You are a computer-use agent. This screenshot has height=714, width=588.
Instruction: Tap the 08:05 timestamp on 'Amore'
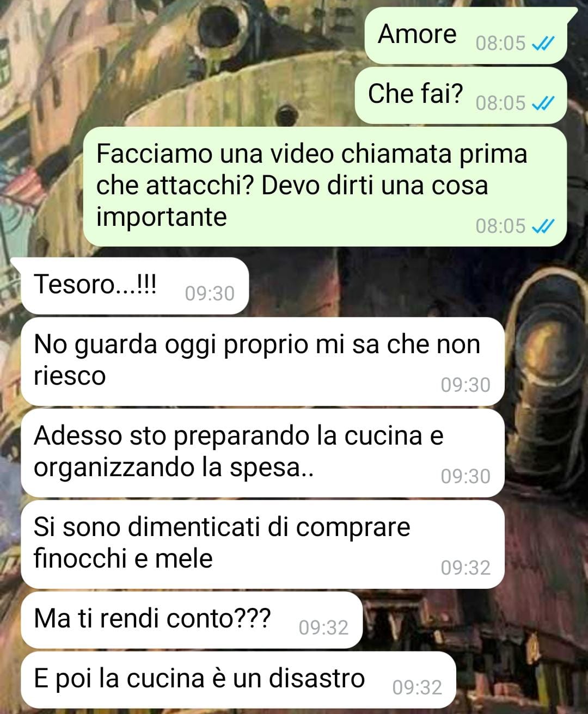coord(500,44)
